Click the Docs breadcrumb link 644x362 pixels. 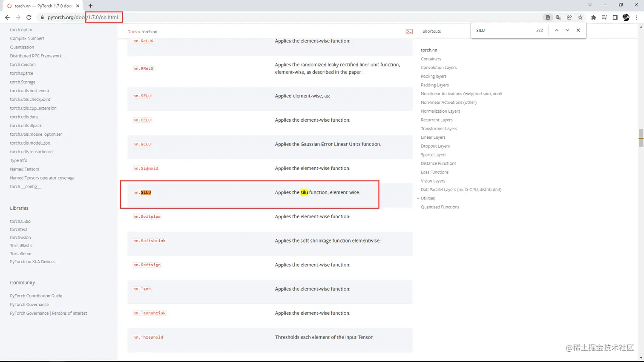pos(132,31)
